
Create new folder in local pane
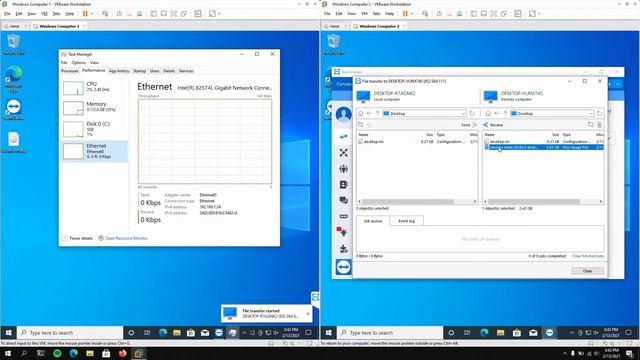coord(360,124)
